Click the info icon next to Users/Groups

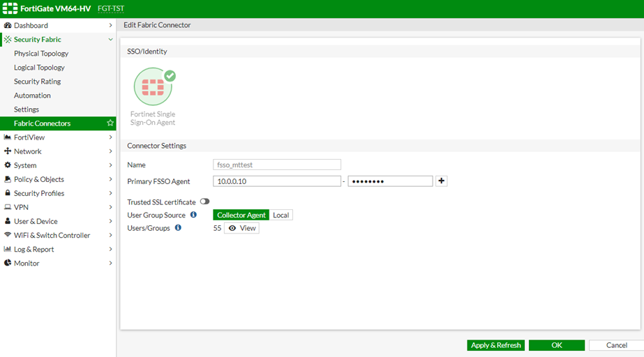(x=178, y=228)
